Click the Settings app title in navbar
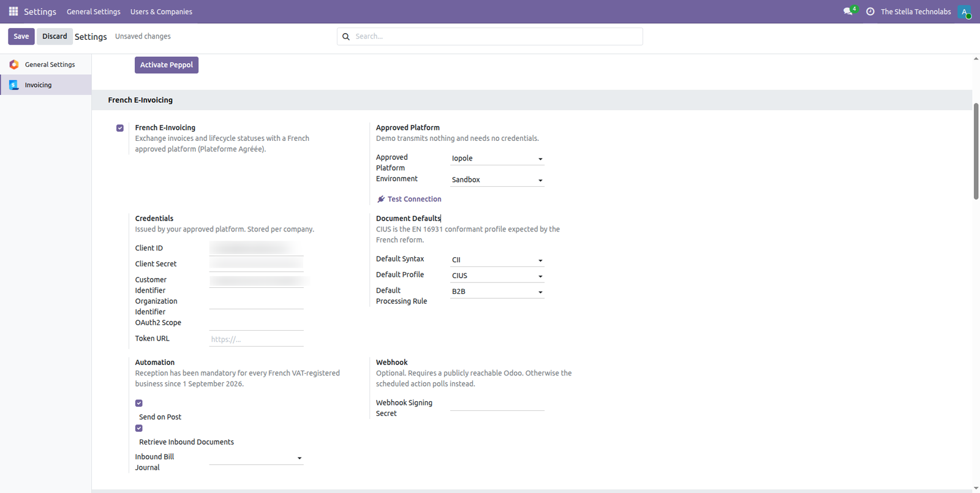980x493 pixels. [40, 12]
